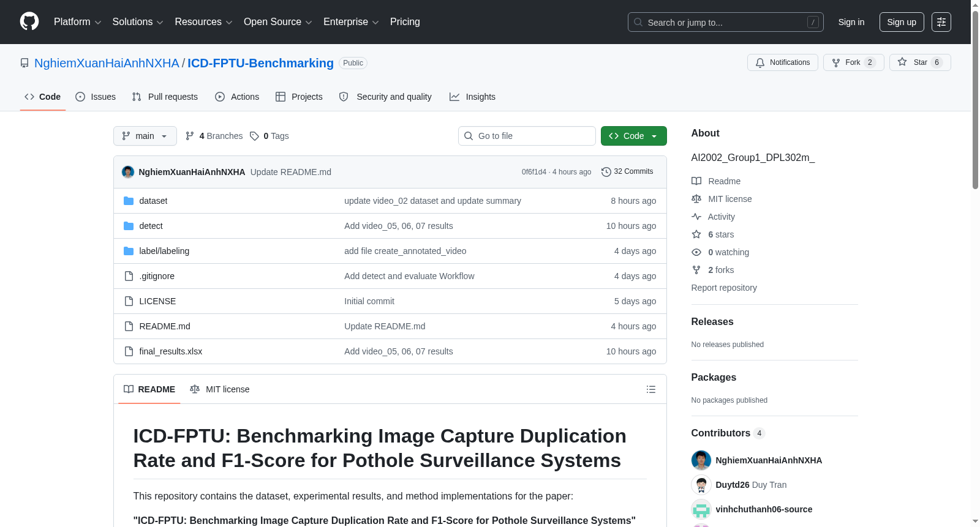Switch to the Insights tab
Viewport: 980px width, 527px height.
(x=472, y=97)
